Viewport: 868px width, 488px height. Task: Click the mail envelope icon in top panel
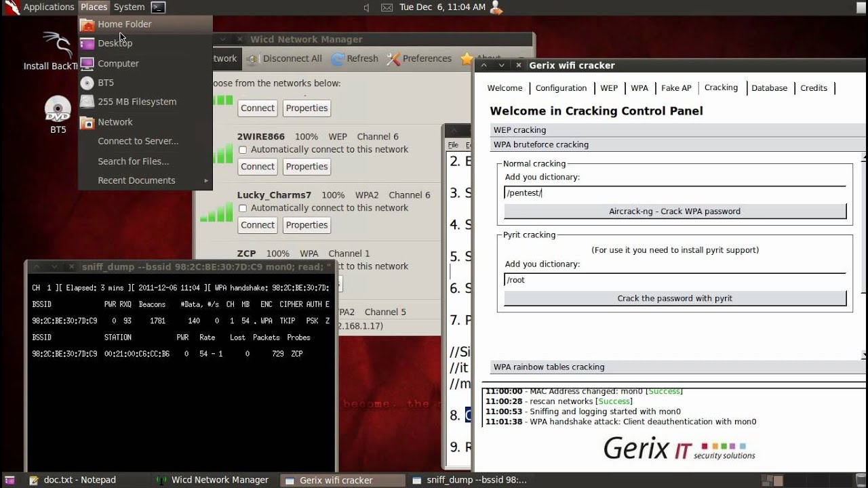387,7
